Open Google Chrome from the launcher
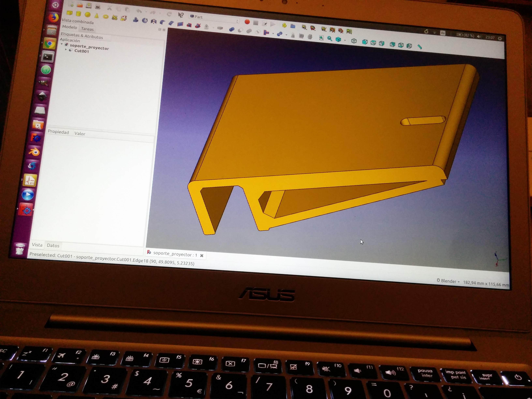 (x=50, y=44)
